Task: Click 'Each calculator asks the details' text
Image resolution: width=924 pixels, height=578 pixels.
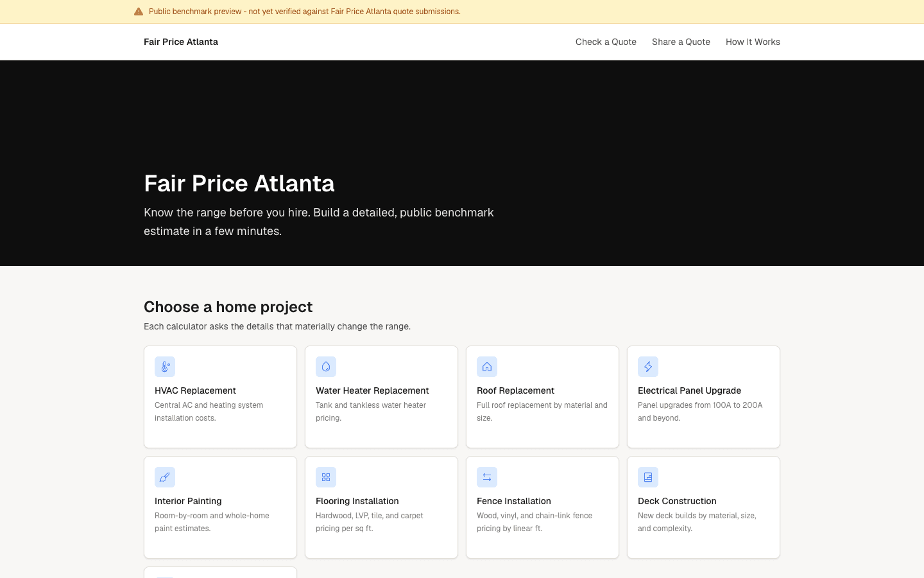Action: click(277, 326)
